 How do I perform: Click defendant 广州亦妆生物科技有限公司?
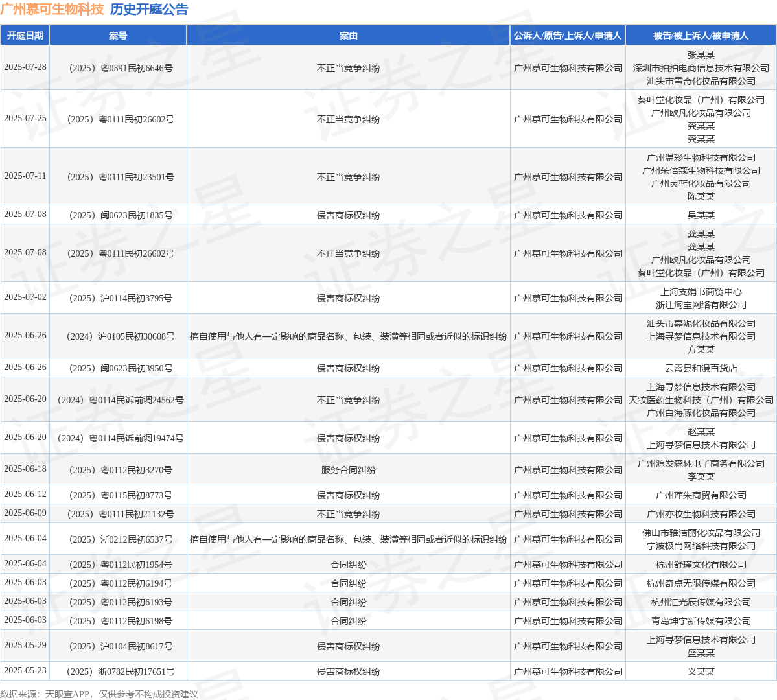click(x=701, y=514)
